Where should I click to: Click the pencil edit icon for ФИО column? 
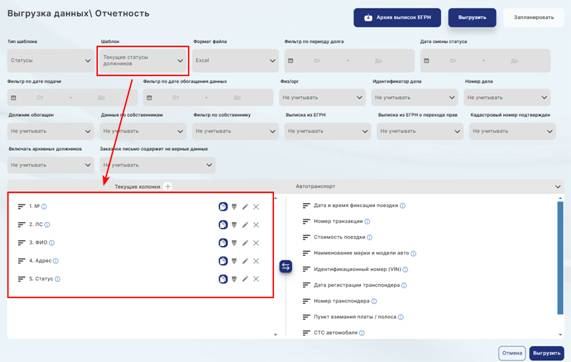(x=245, y=243)
